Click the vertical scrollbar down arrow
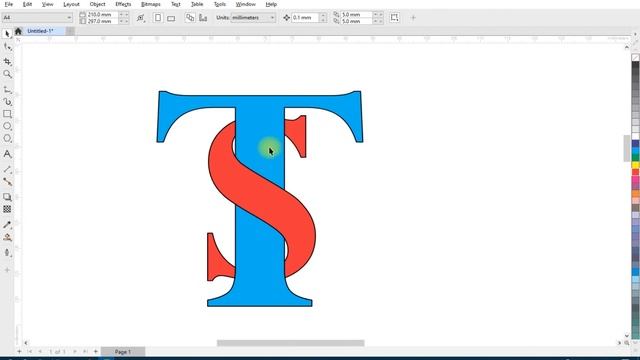The width and height of the screenshot is (640, 360). (627, 336)
